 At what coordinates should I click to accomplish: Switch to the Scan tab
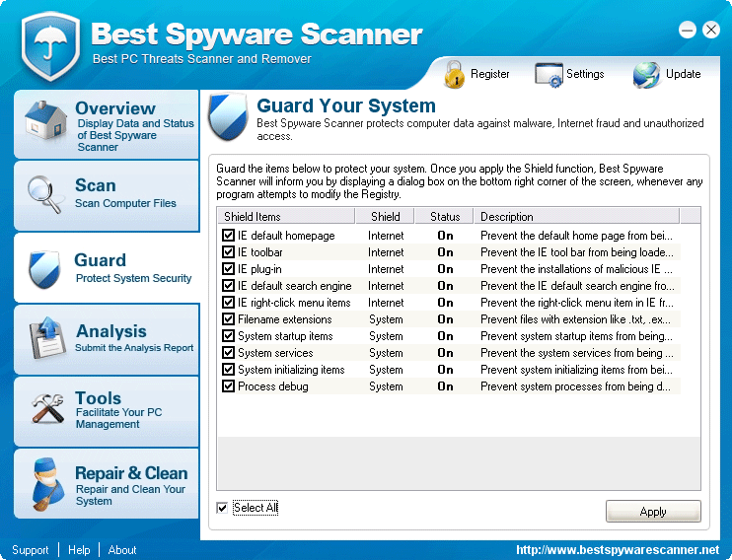(107, 196)
